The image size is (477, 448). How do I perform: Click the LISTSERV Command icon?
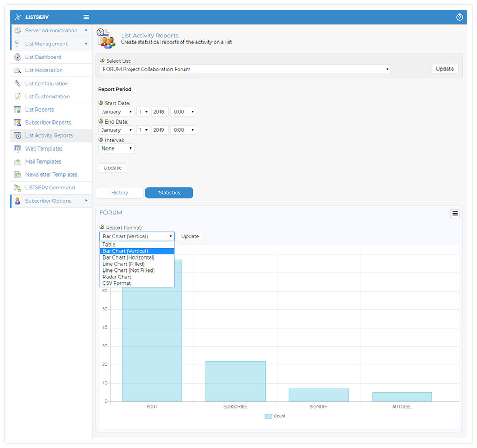(x=18, y=188)
